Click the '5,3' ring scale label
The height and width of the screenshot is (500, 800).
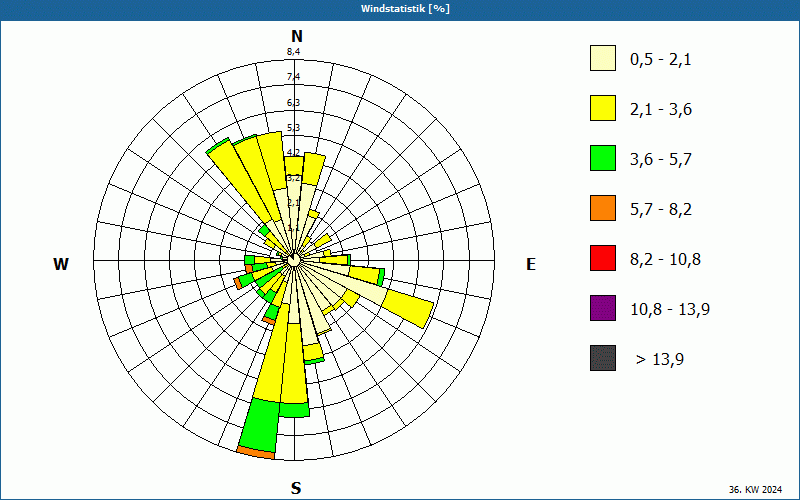[293, 128]
